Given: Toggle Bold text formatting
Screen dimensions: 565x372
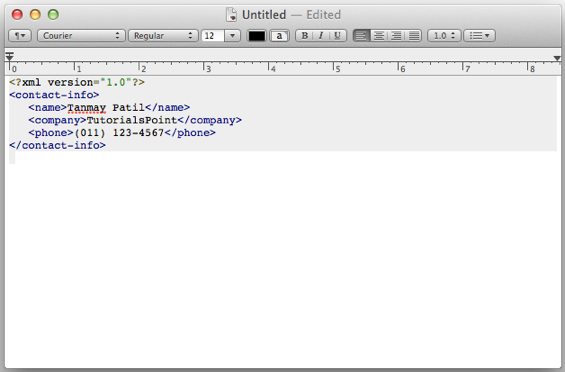Looking at the screenshot, I should tap(304, 36).
